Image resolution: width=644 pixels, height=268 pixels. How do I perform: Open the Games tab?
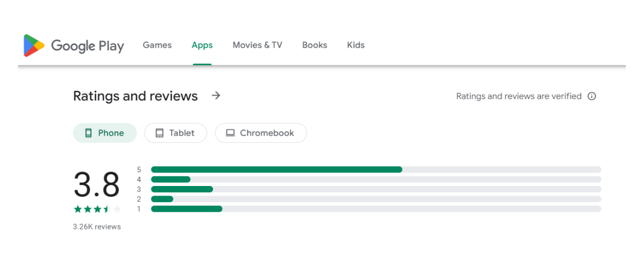[x=157, y=45]
